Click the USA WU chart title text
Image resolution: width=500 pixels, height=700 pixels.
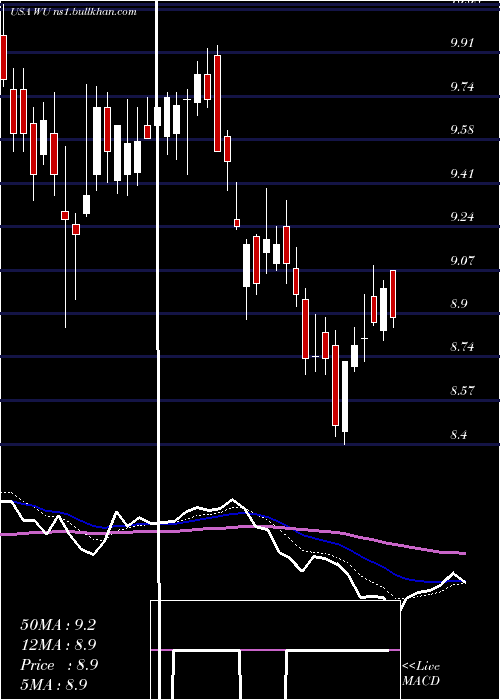coord(72,12)
